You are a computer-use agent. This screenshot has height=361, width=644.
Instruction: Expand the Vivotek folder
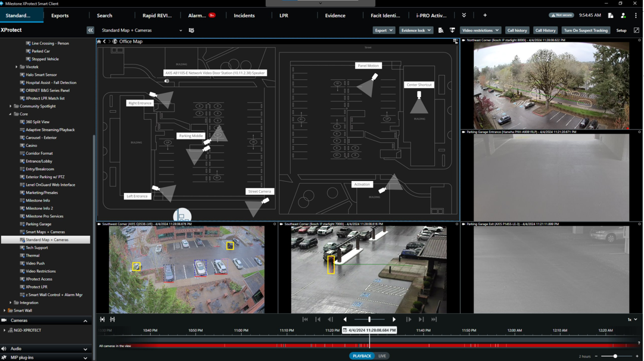pos(17,67)
